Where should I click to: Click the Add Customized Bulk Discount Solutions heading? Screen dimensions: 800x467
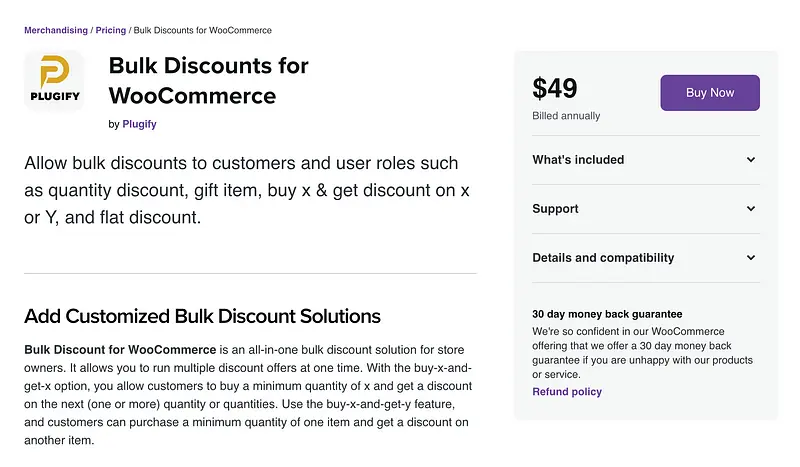[202, 317]
